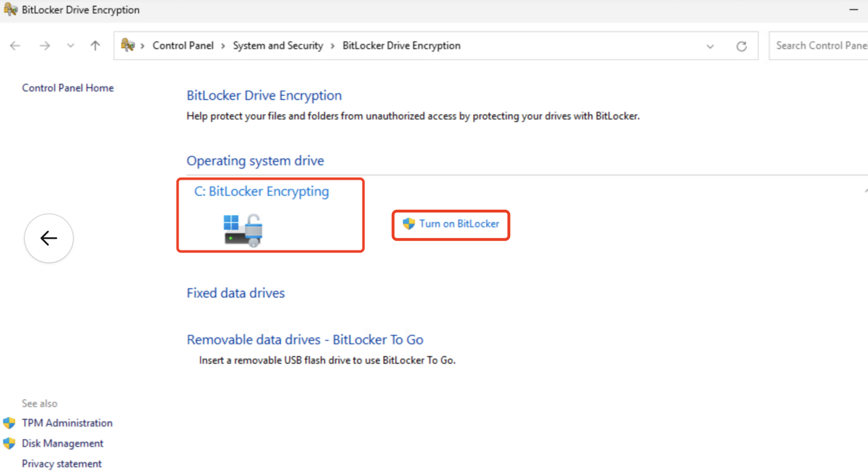The width and height of the screenshot is (868, 472).
Task: Expand chevron after Control Panel breadcrumb
Action: pos(223,46)
